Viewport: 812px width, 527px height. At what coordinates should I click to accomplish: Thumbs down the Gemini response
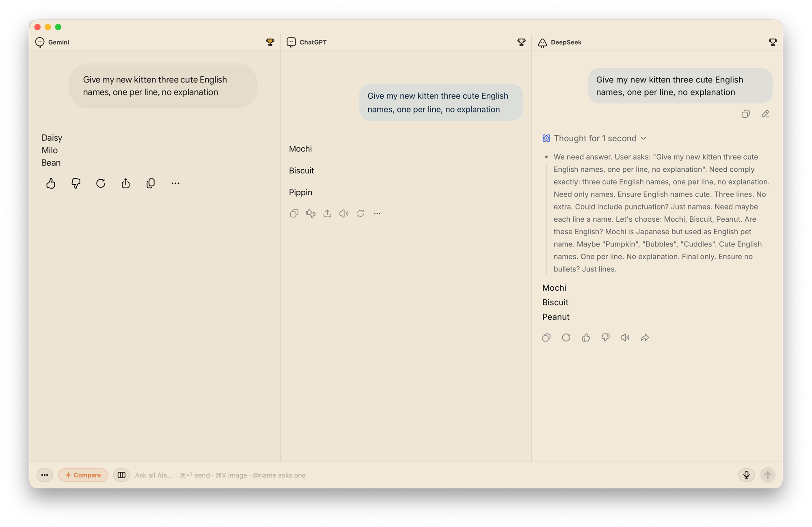pyautogui.click(x=76, y=183)
